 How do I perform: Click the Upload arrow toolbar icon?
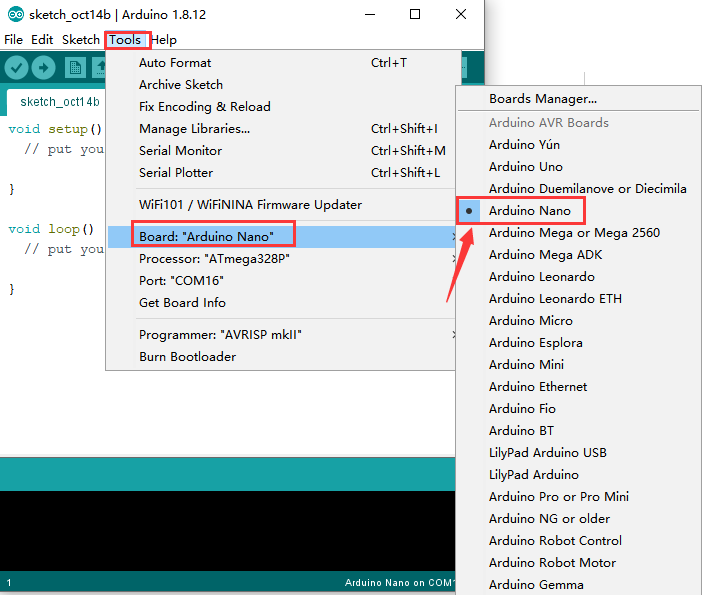(43, 67)
